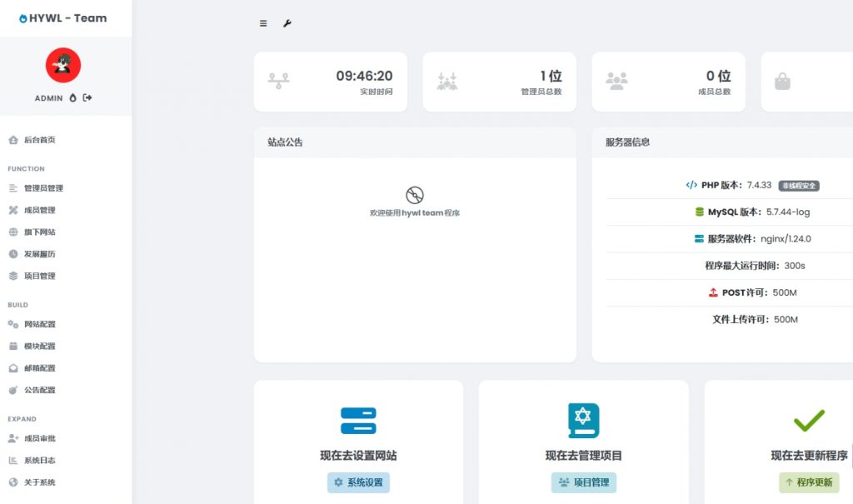Open 公告配置 from the sidebar

pos(37,389)
